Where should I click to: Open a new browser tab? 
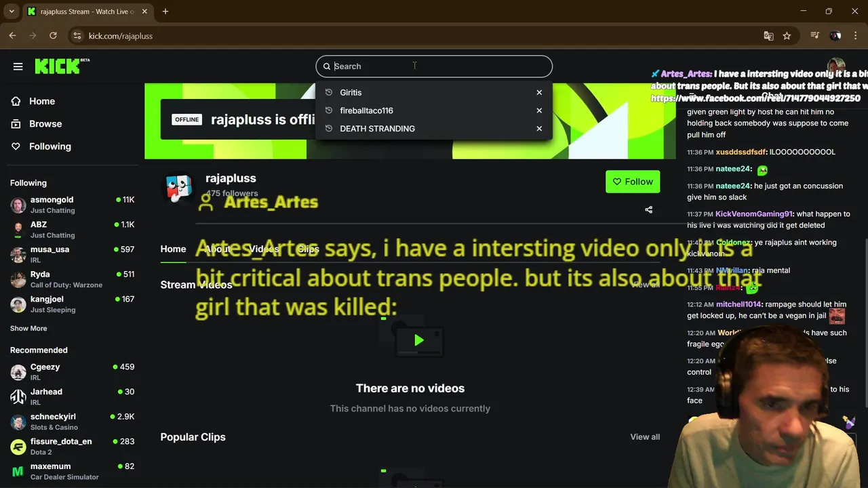pos(165,12)
